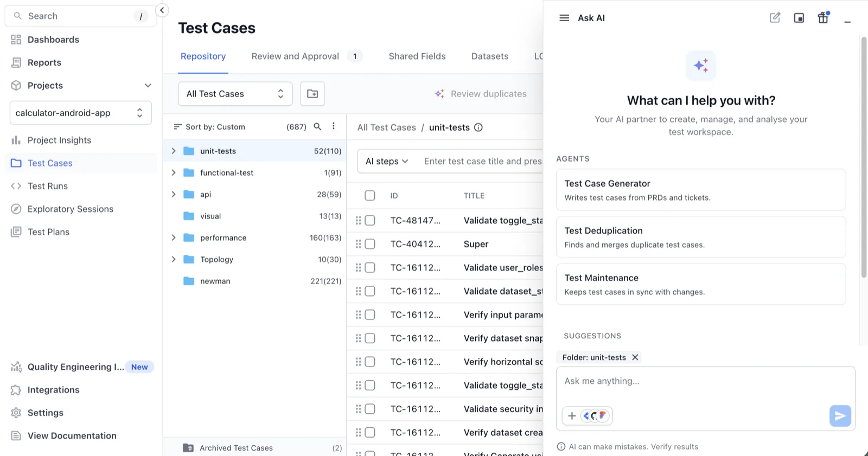Select checkbox for Validate security in row
The width and height of the screenshot is (868, 456).
370,409
